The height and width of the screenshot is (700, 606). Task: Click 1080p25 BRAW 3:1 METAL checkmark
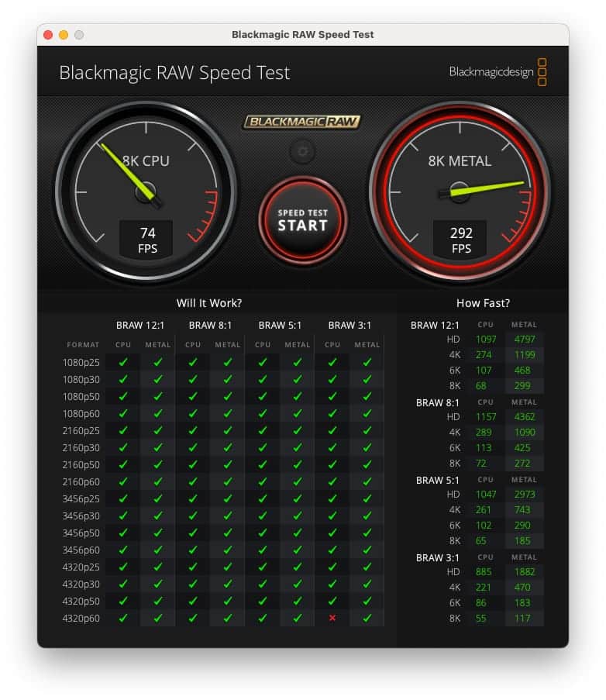click(367, 362)
